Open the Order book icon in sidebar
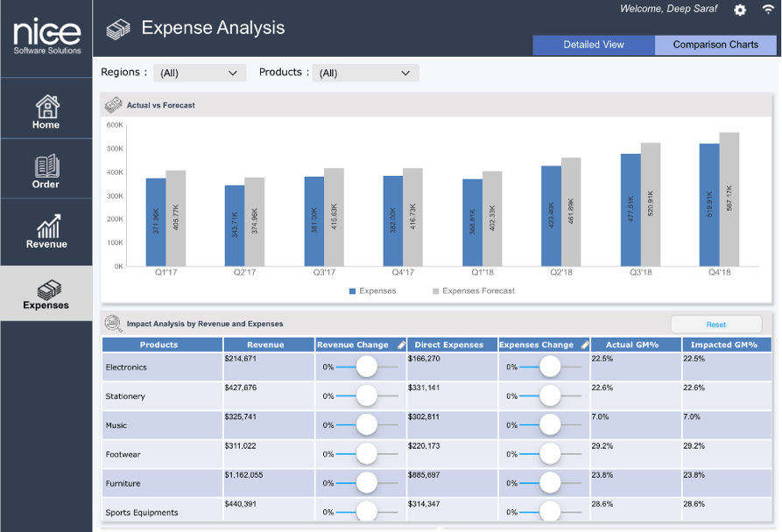 pos(46,165)
